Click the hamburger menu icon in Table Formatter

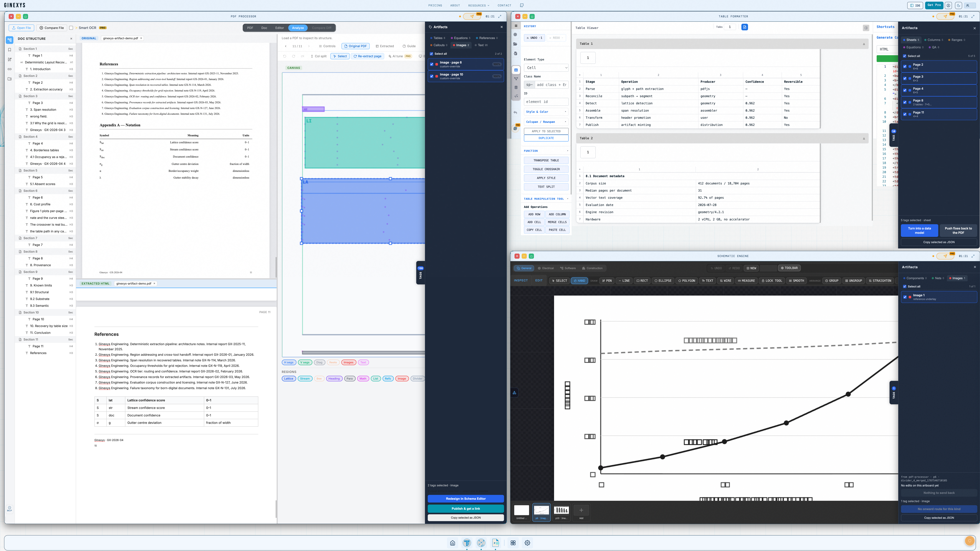[x=516, y=26]
